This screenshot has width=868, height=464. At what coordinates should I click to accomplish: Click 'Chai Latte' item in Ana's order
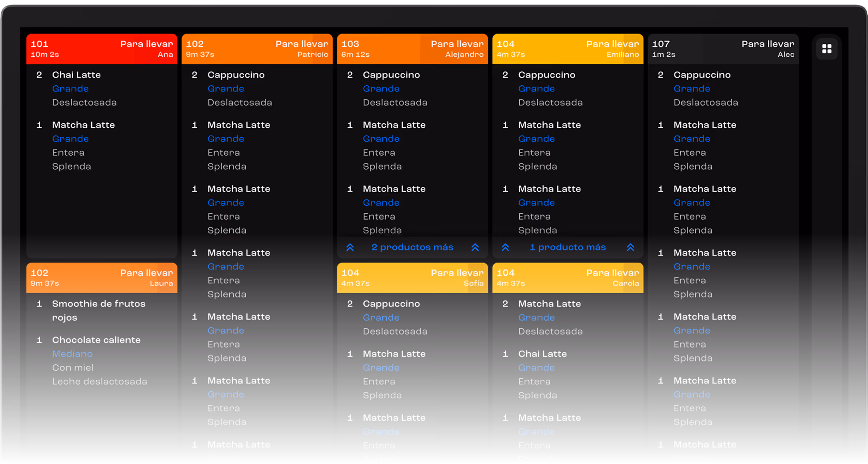pos(76,75)
